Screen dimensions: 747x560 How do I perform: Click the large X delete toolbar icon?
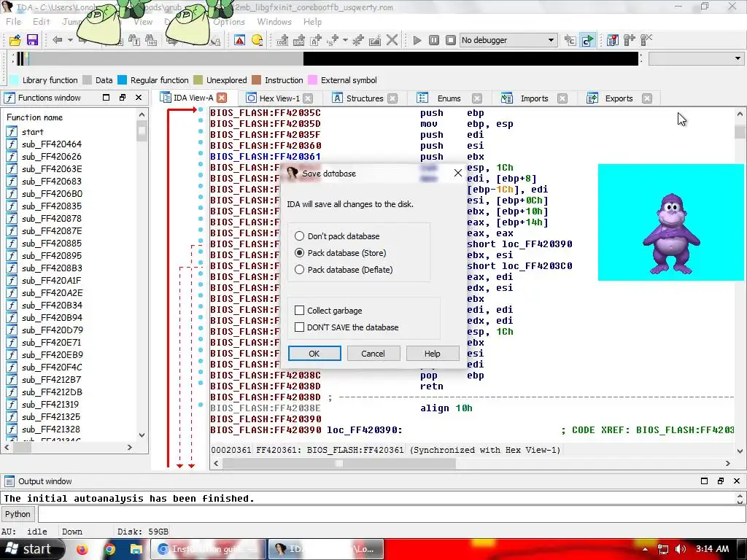[x=392, y=40]
